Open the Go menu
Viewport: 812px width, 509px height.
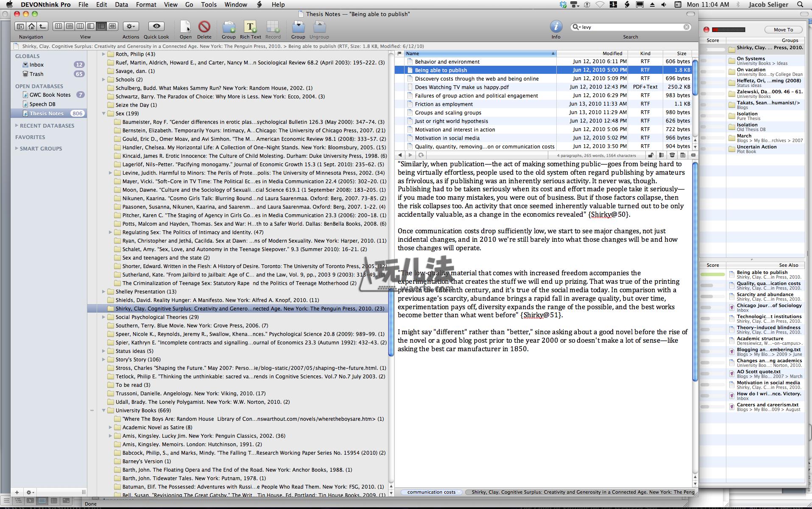[x=189, y=5]
